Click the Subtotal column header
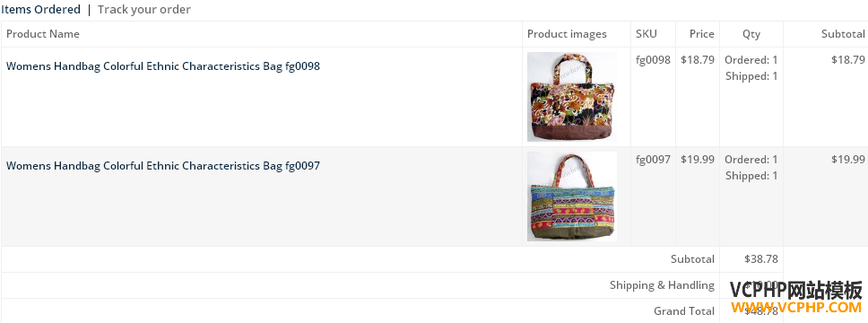 tap(843, 34)
